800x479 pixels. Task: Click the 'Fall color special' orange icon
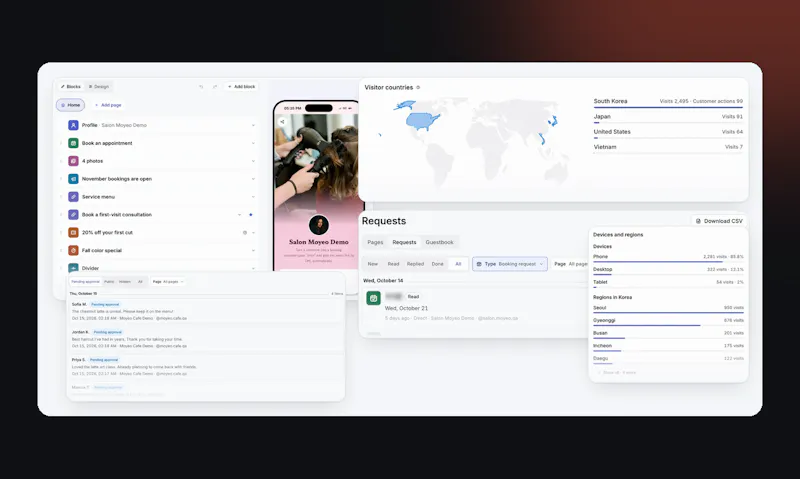click(73, 250)
